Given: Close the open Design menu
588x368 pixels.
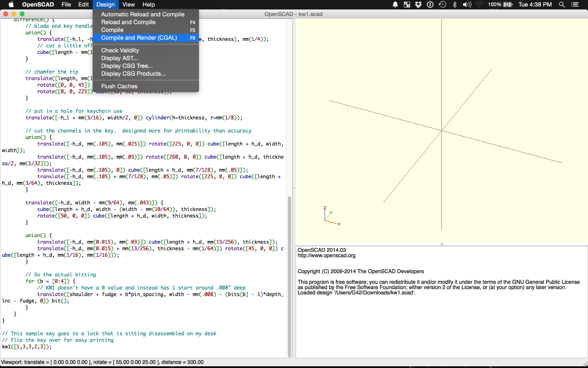Looking at the screenshot, I should (x=105, y=4).
